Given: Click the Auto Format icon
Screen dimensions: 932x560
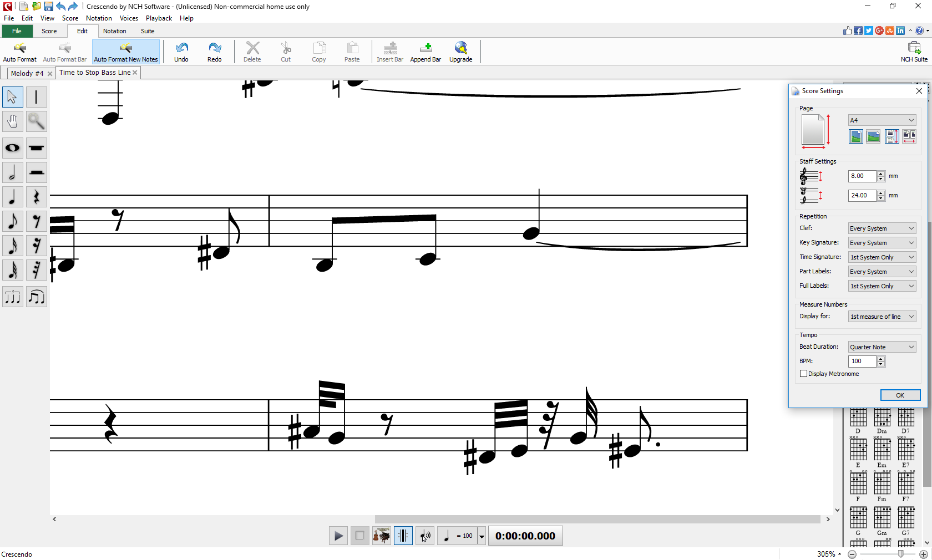Looking at the screenshot, I should click(x=19, y=52).
